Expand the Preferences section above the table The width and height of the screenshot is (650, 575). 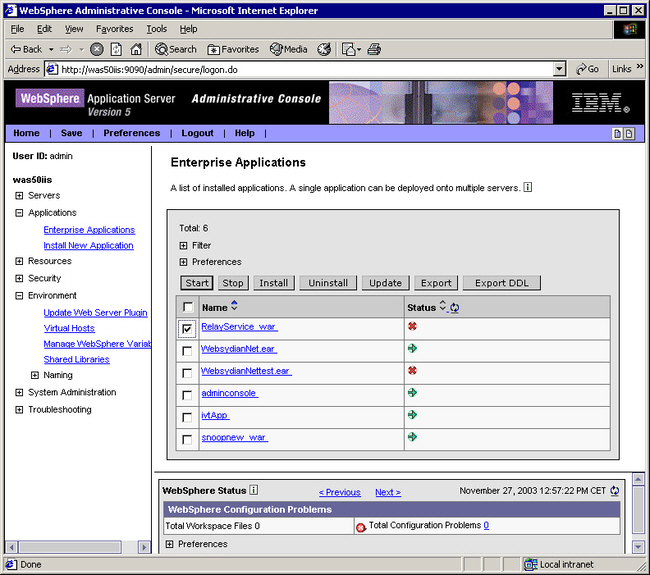point(183,262)
